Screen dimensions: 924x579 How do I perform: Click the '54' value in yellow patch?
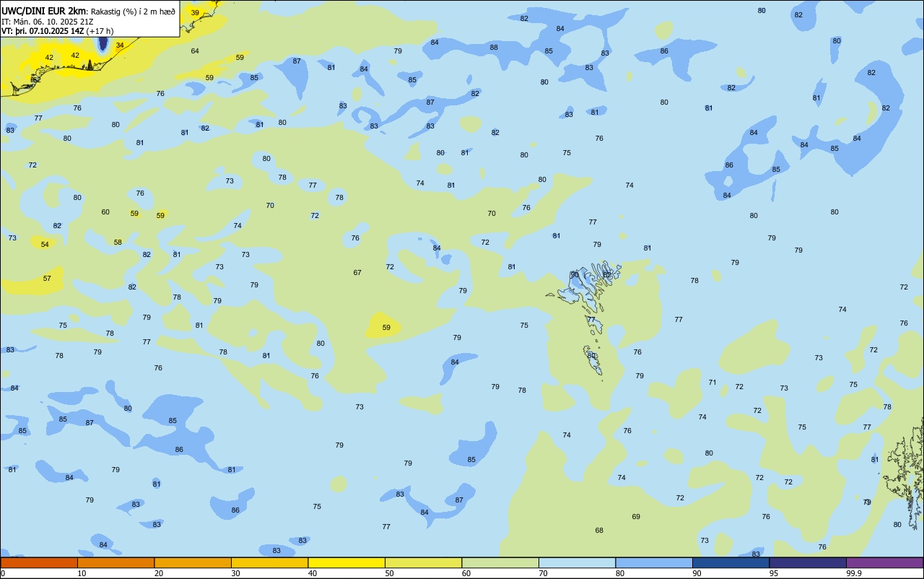click(x=45, y=245)
